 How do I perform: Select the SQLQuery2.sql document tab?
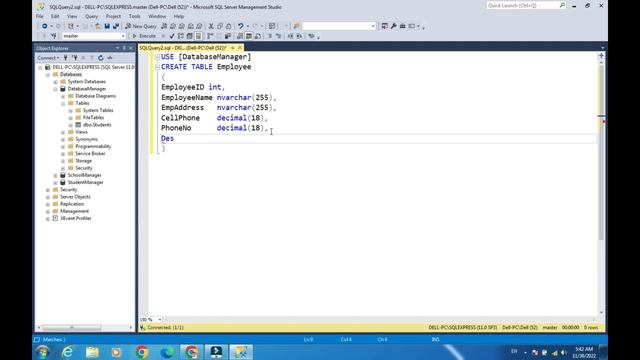[x=183, y=48]
